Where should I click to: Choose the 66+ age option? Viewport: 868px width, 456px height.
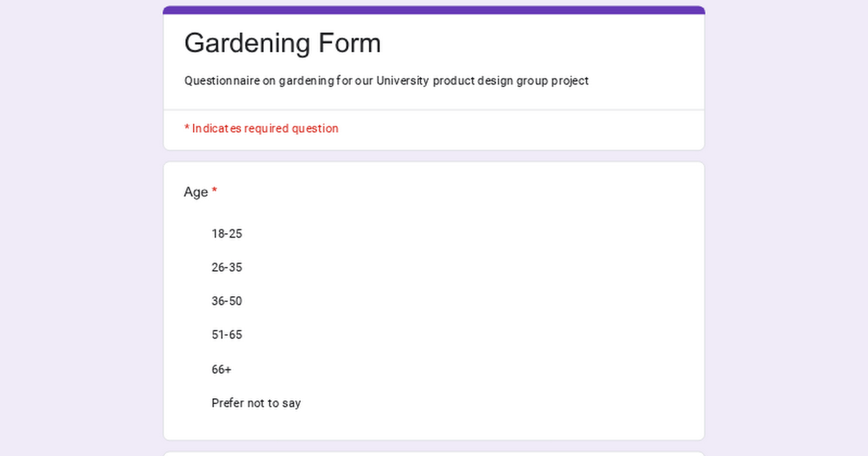point(221,369)
